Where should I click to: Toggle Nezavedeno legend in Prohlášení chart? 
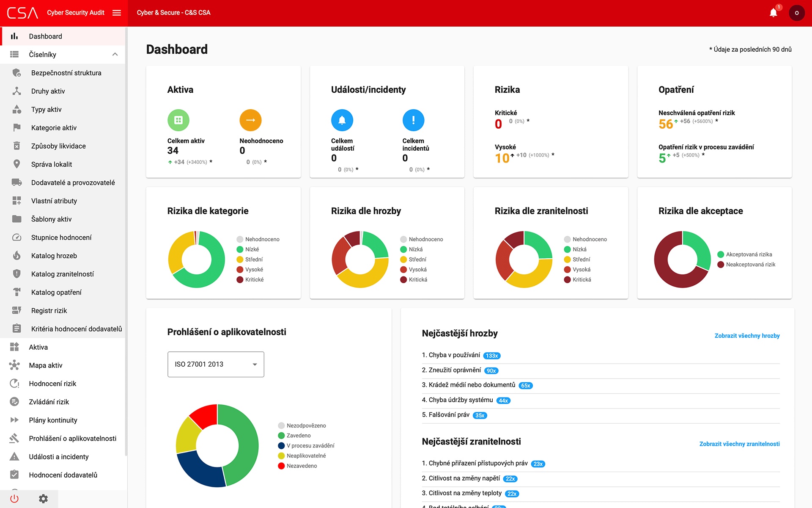(297, 466)
